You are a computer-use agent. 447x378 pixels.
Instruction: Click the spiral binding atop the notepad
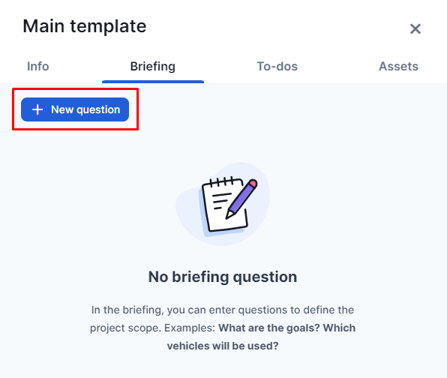pyautogui.click(x=223, y=182)
